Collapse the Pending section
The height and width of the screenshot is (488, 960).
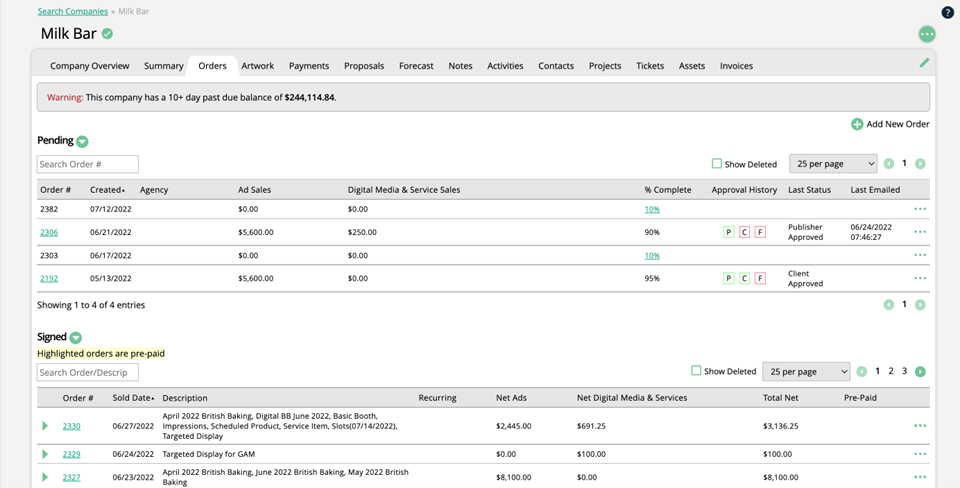coord(82,141)
